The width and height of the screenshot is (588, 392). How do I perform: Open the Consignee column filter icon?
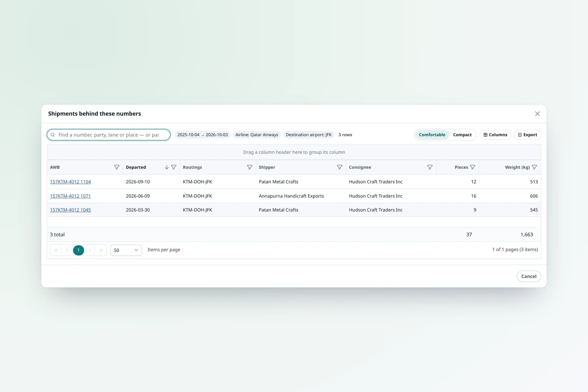(x=430, y=167)
